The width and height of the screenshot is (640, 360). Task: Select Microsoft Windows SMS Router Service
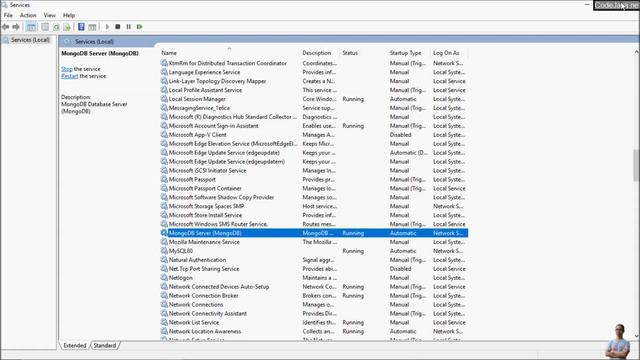point(314,224)
